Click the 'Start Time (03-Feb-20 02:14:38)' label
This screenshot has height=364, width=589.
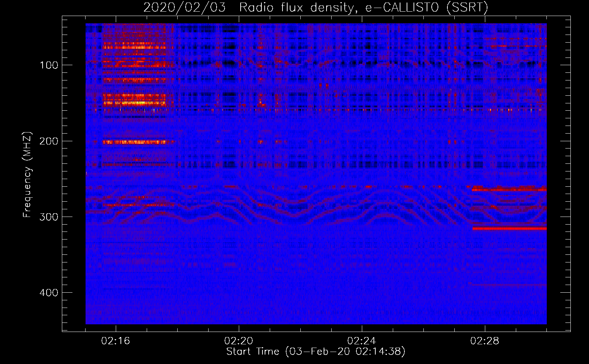(316, 352)
